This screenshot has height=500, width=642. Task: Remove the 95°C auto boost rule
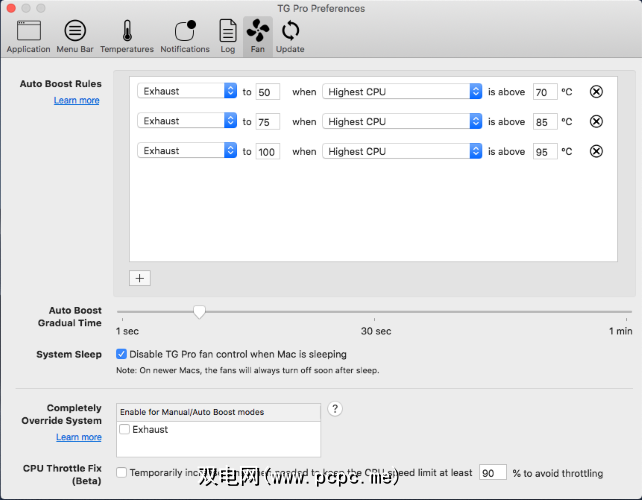(596, 152)
